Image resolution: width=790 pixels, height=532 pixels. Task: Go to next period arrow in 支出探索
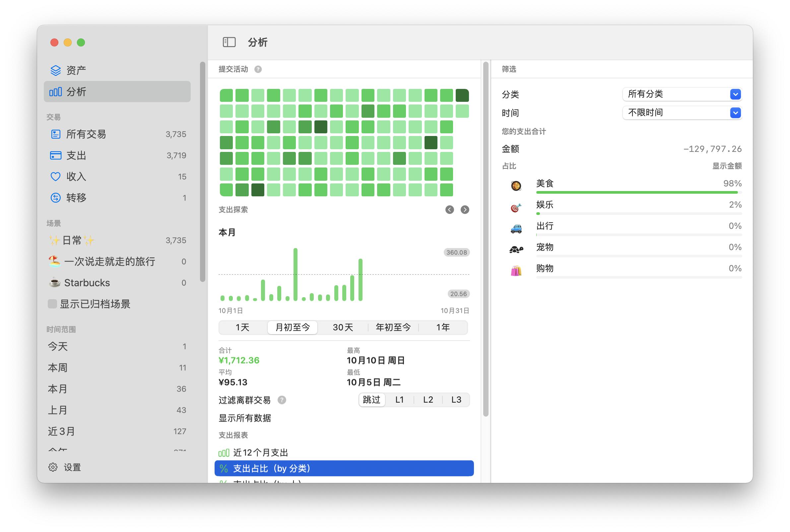coord(465,210)
